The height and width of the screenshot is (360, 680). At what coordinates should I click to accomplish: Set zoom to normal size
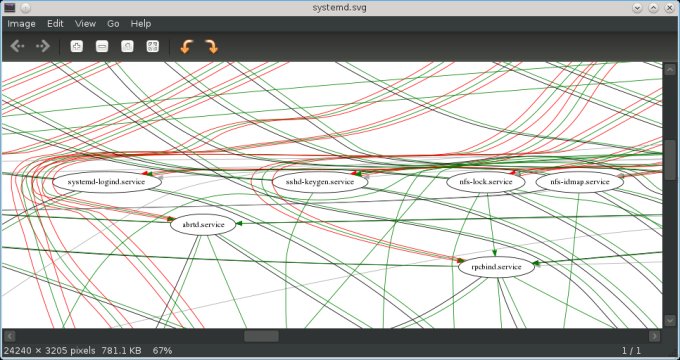(x=127, y=46)
